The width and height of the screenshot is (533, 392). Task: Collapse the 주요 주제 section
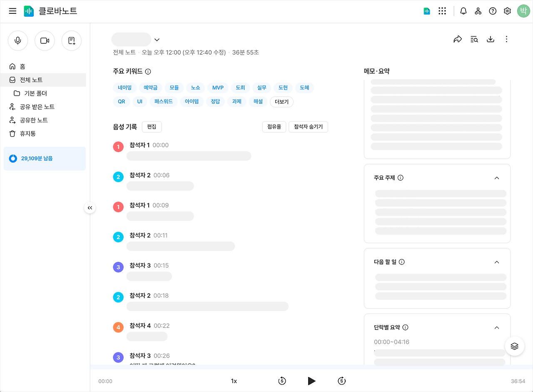click(496, 178)
